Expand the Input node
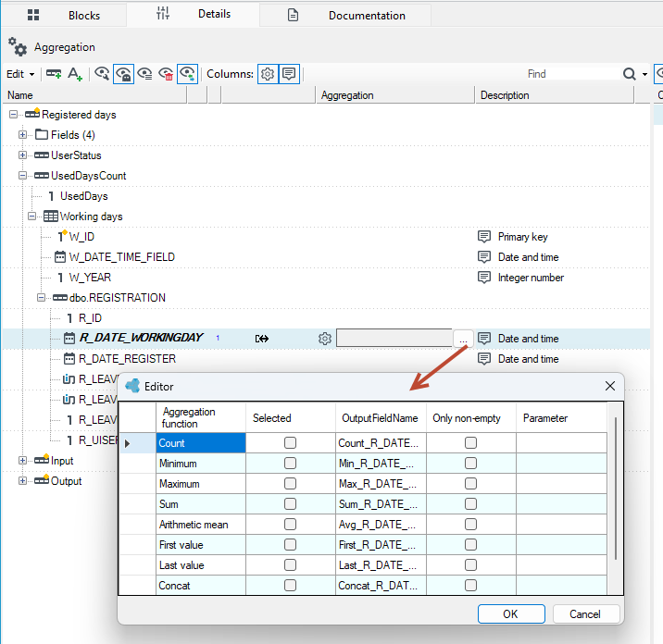 coord(23,461)
